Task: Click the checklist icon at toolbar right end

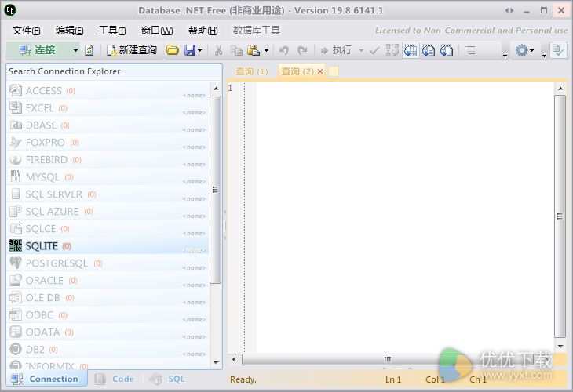Action: (x=558, y=50)
